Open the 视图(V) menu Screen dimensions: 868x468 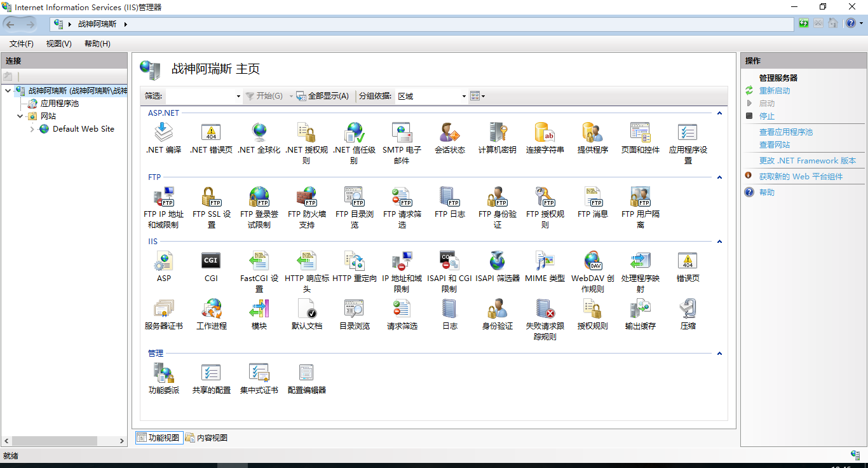coord(59,44)
